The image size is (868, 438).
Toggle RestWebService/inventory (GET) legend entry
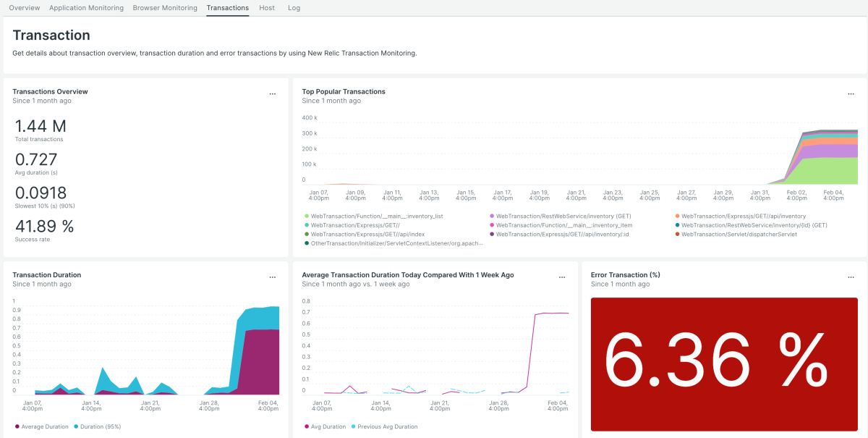(561, 216)
